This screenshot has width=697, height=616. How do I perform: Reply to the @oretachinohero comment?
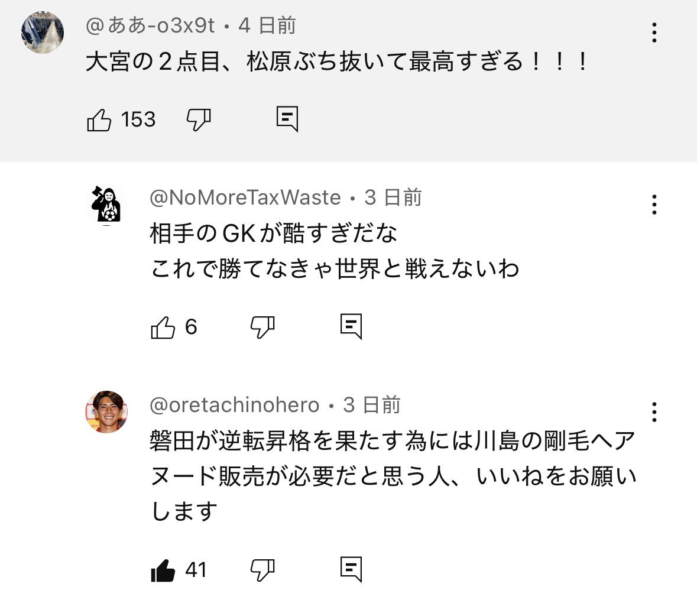(351, 569)
